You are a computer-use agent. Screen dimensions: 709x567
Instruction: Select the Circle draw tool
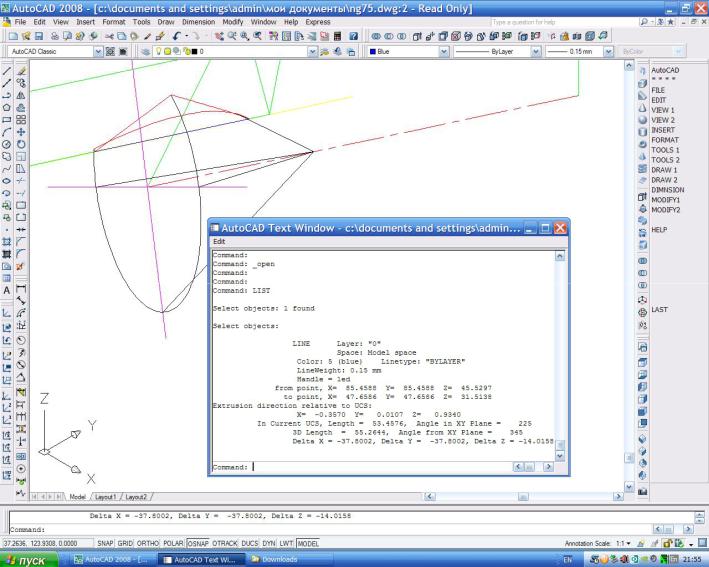[6, 144]
